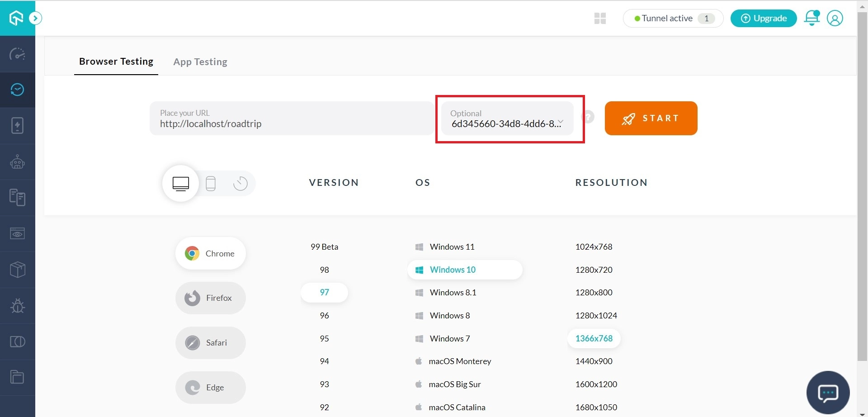Click the tunnel help question icon
The width and height of the screenshot is (868, 417).
[588, 117]
